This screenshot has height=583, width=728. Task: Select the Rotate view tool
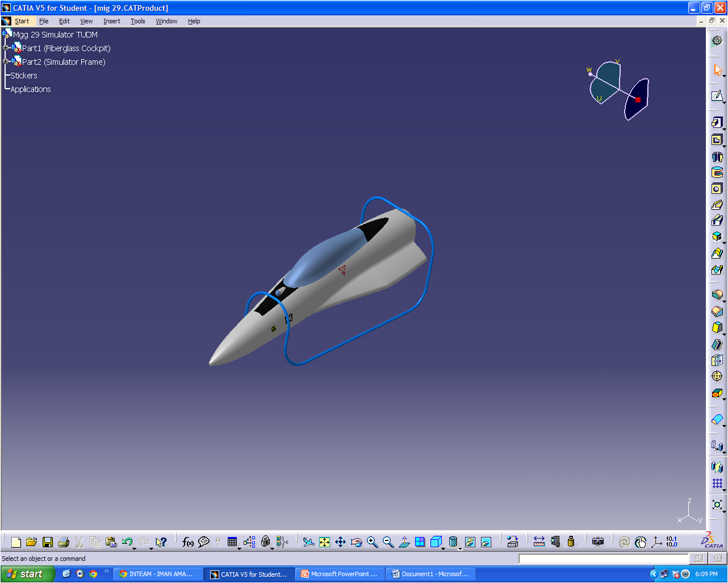356,542
